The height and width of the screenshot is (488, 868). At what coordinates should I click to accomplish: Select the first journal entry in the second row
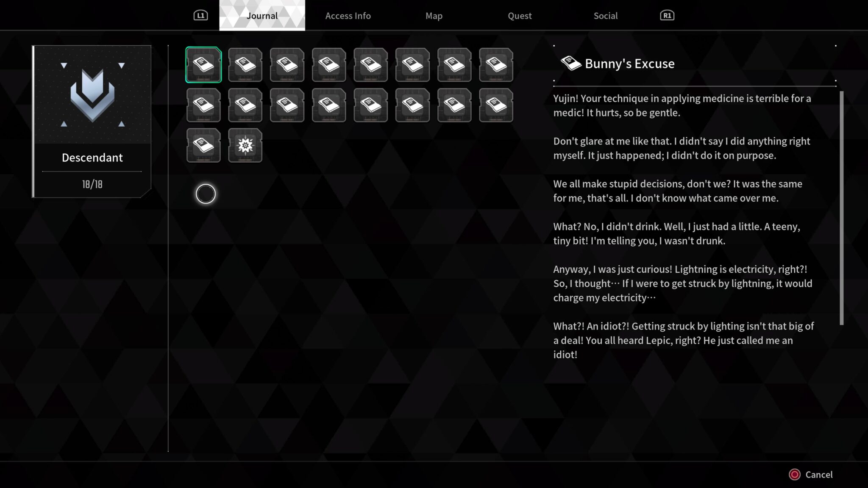203,105
